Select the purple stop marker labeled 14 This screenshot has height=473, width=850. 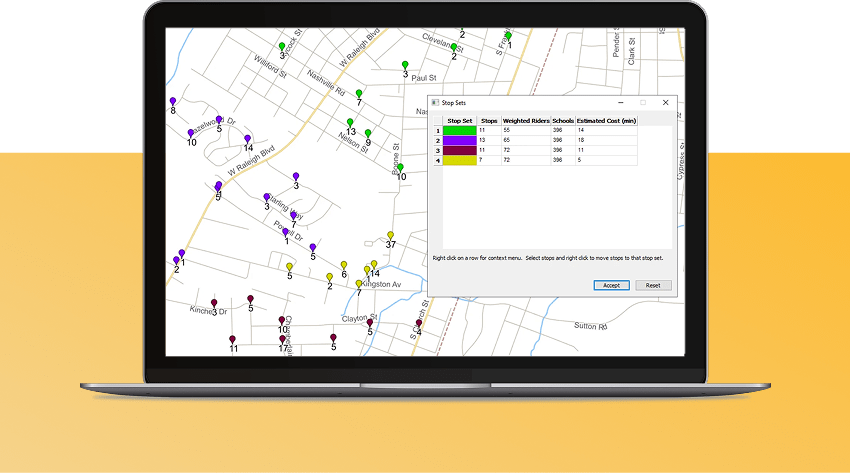[x=247, y=139]
